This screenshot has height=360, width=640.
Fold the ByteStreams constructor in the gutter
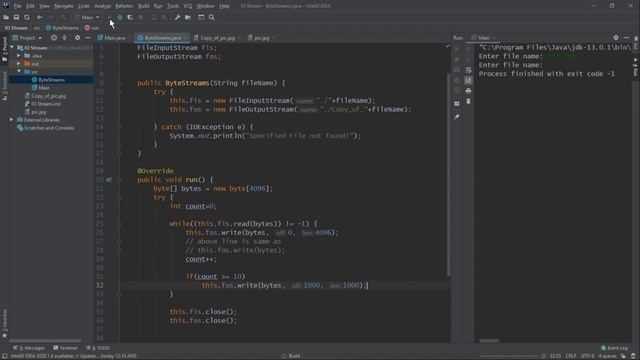click(x=120, y=83)
